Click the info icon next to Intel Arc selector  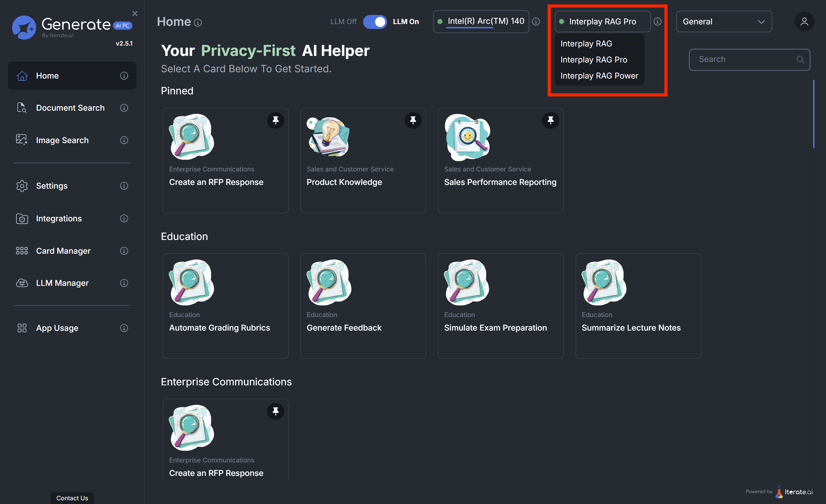(x=536, y=22)
